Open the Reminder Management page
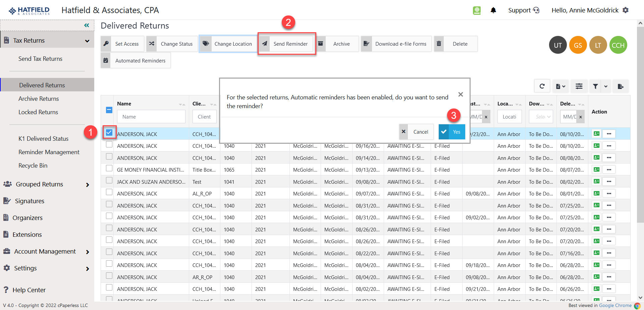 point(49,152)
